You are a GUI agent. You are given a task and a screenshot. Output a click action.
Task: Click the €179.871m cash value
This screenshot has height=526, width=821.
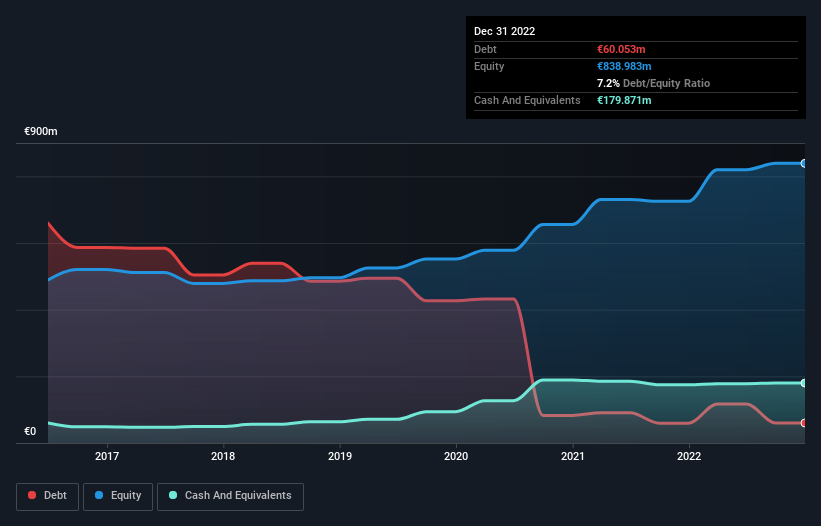(x=624, y=100)
